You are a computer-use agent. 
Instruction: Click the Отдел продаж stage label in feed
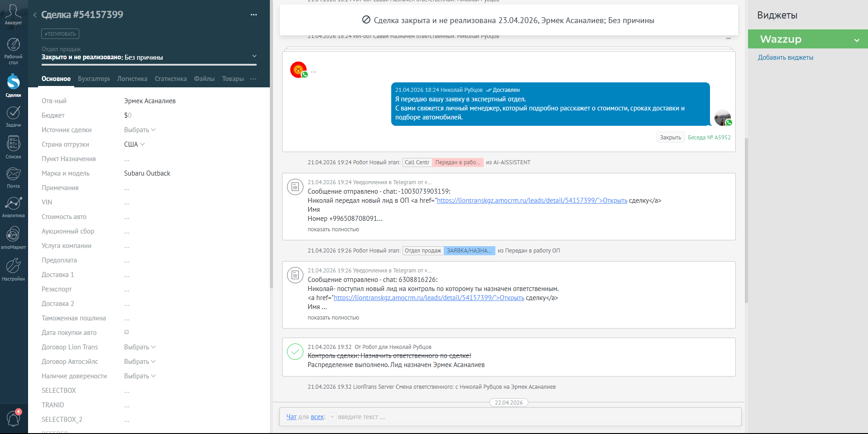pyautogui.click(x=423, y=251)
